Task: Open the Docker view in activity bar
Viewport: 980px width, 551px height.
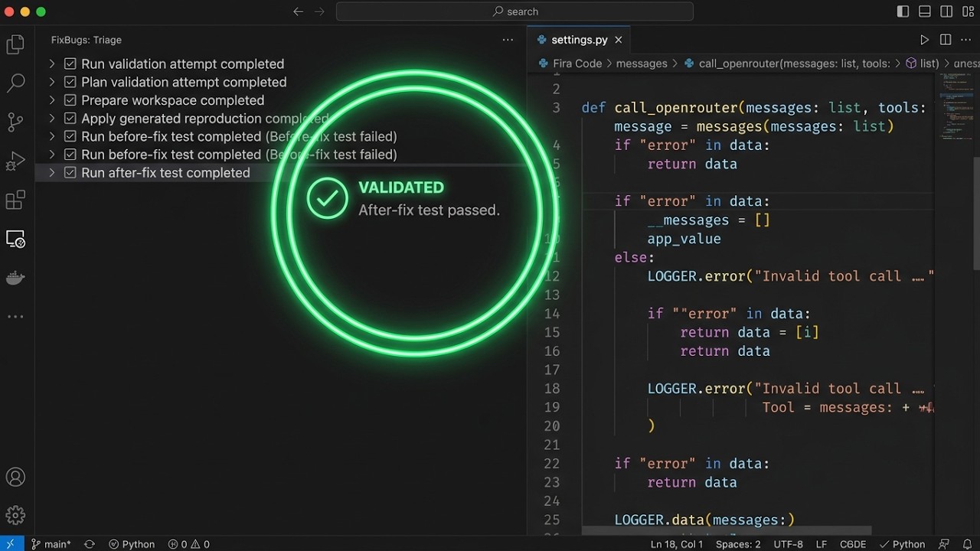Action: click(x=15, y=278)
